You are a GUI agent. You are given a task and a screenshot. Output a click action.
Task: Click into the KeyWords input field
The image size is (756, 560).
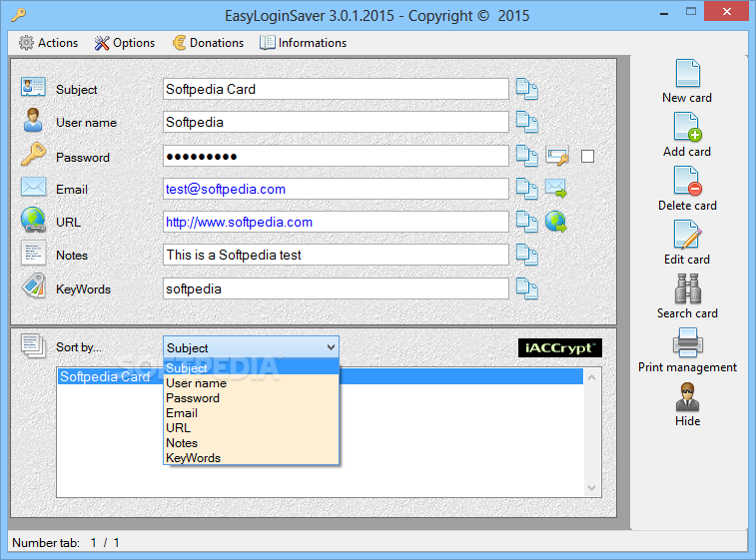pyautogui.click(x=336, y=288)
